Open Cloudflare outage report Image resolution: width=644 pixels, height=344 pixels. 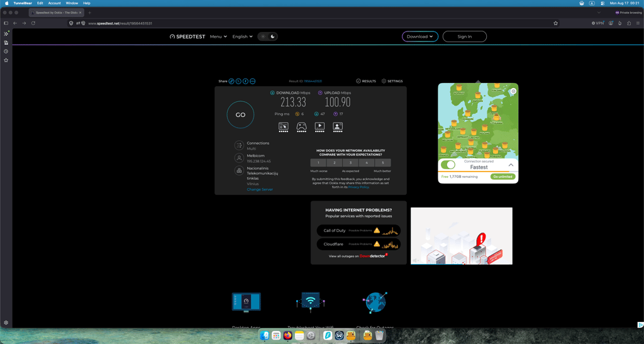(358, 244)
